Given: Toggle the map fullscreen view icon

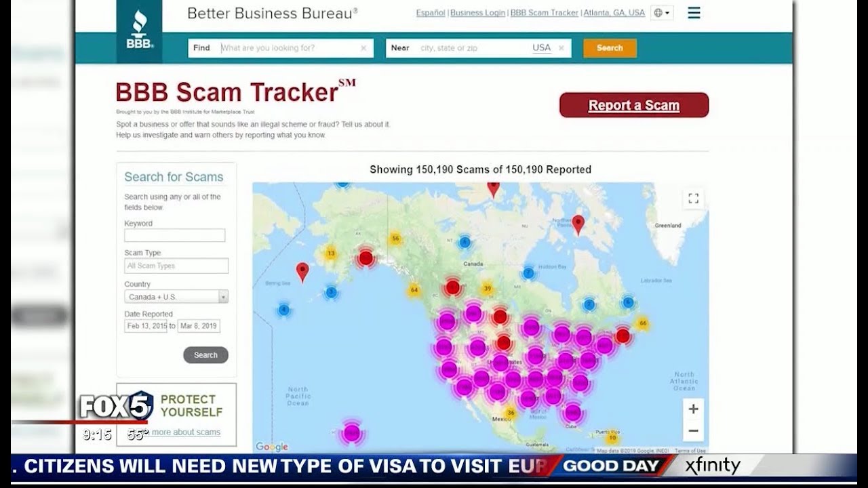Looking at the screenshot, I should (x=693, y=198).
